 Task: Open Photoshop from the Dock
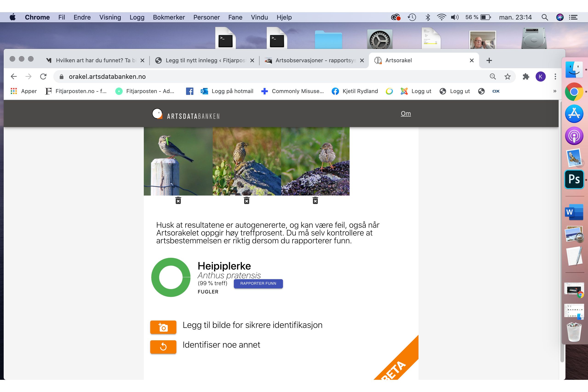pyautogui.click(x=574, y=179)
